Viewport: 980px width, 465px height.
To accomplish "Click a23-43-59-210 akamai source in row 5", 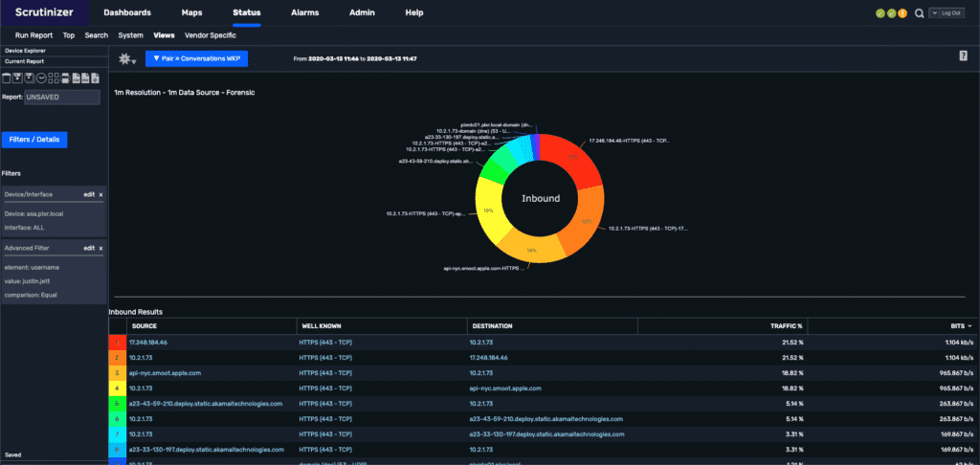I will point(206,404).
